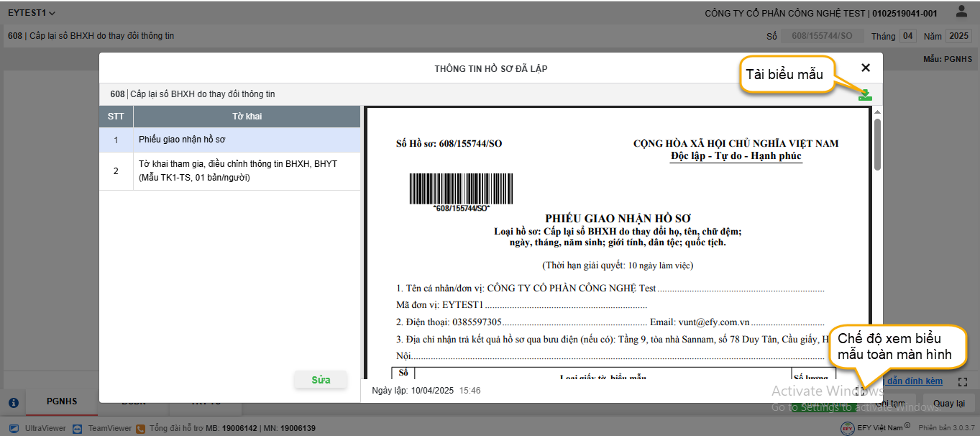This screenshot has width=980, height=436.
Task: Click the UltraViewer support icon
Action: (14, 428)
